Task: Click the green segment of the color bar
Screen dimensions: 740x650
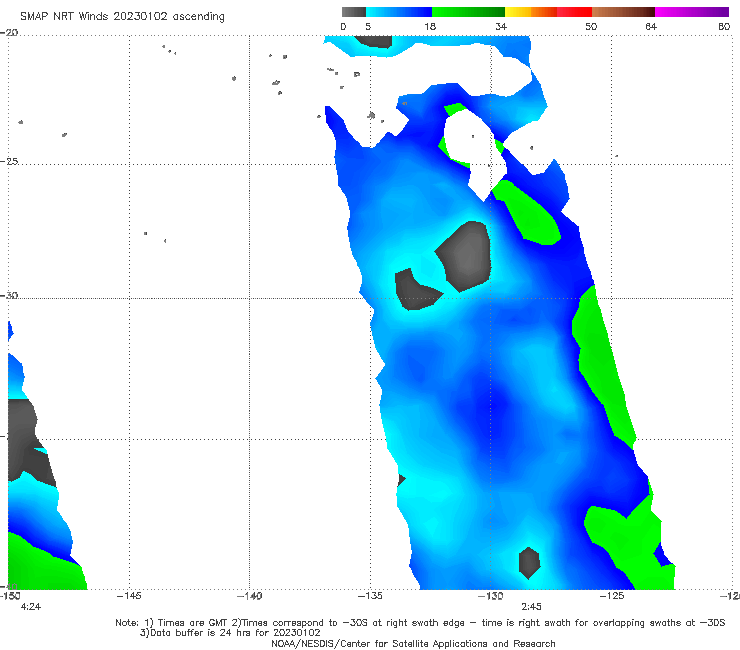Action: coord(468,12)
